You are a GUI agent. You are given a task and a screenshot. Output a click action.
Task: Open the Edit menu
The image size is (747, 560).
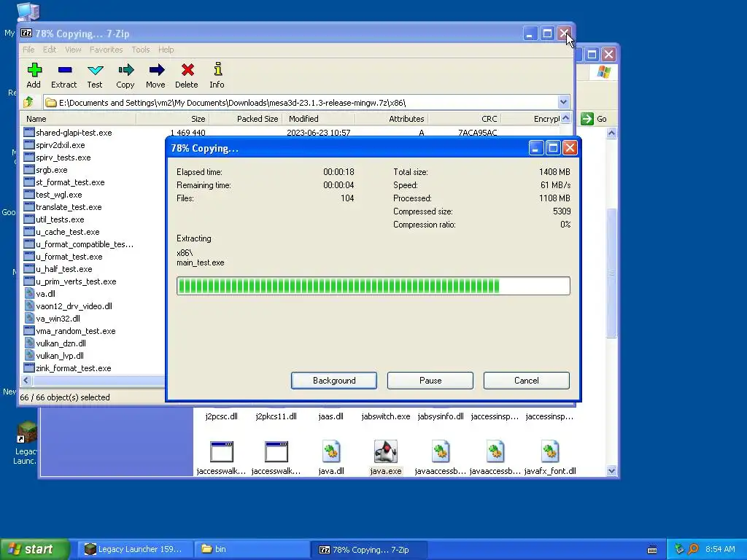pyautogui.click(x=50, y=50)
